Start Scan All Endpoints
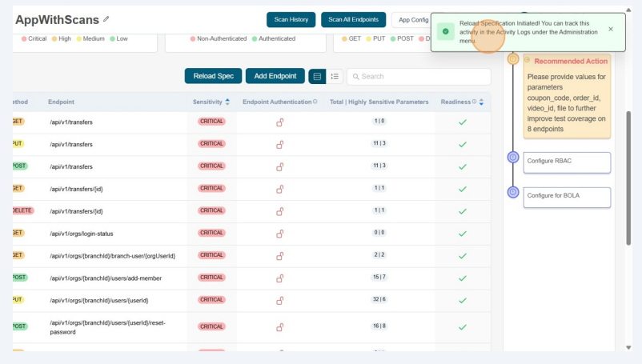642x364 pixels. click(x=353, y=20)
